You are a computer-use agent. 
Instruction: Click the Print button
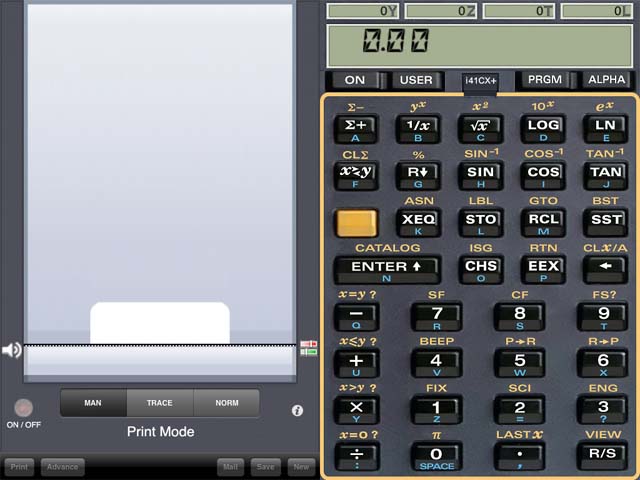tap(19, 467)
